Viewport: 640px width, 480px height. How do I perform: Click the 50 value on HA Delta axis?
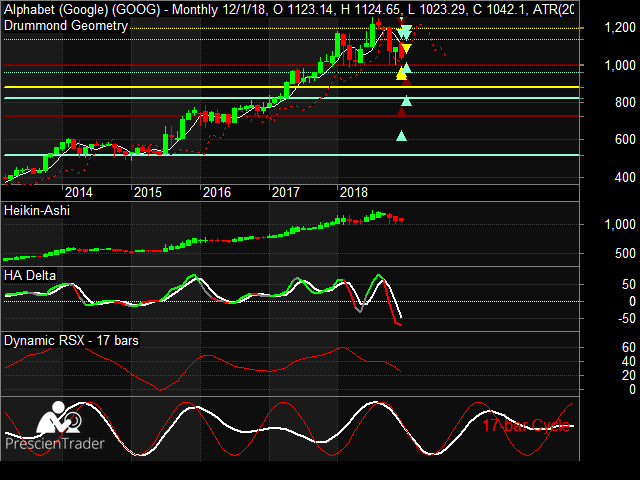tap(629, 284)
